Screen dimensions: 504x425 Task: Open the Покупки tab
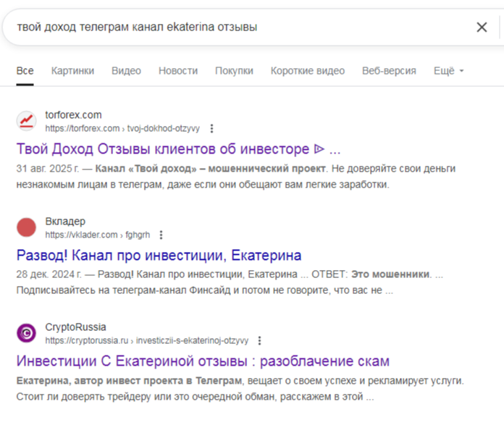(x=234, y=71)
